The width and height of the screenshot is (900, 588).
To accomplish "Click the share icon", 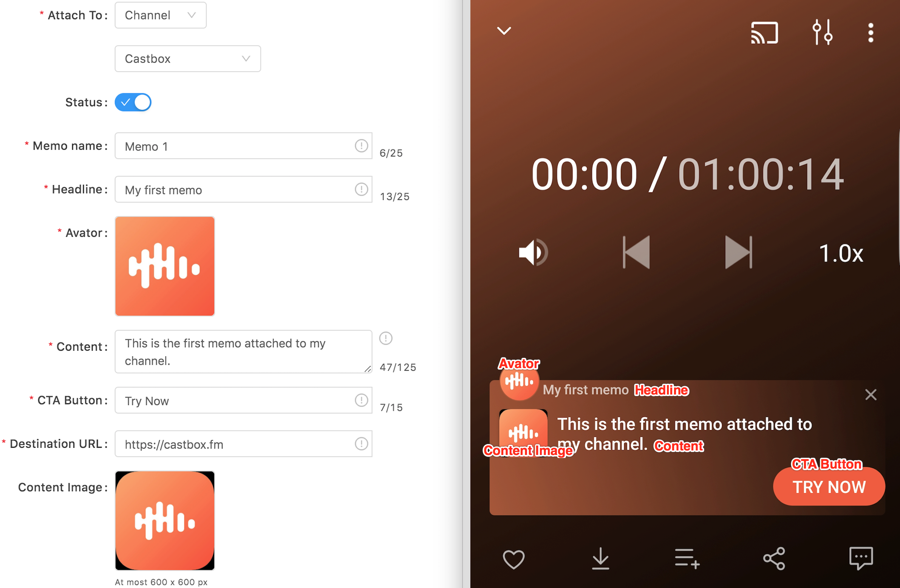I will coord(774,559).
